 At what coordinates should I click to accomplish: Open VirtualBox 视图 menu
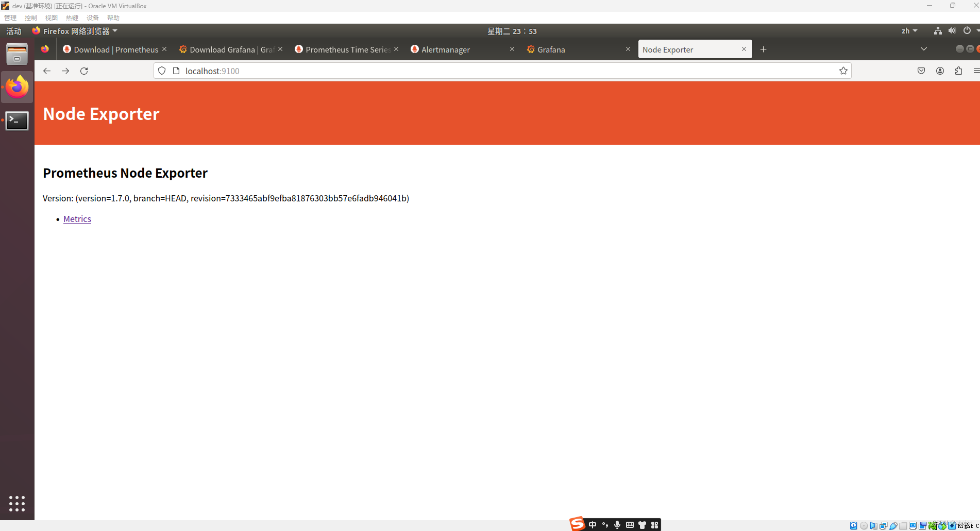(x=52, y=18)
